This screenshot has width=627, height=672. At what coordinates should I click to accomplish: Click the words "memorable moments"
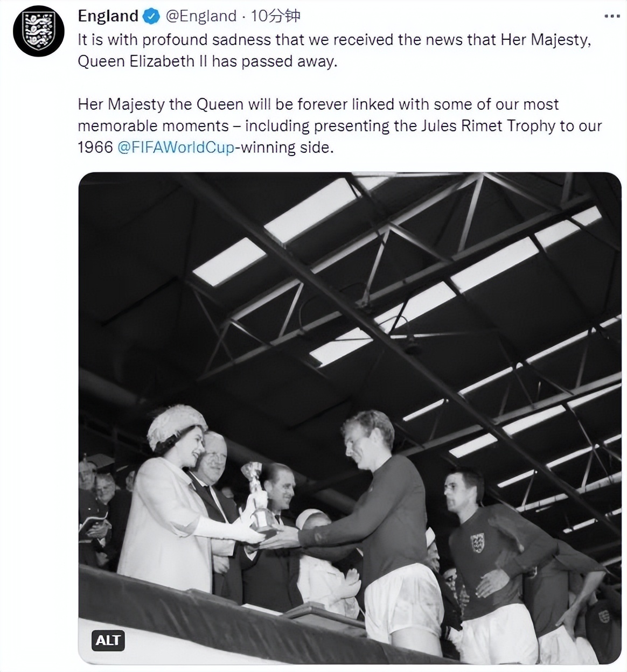tap(153, 126)
